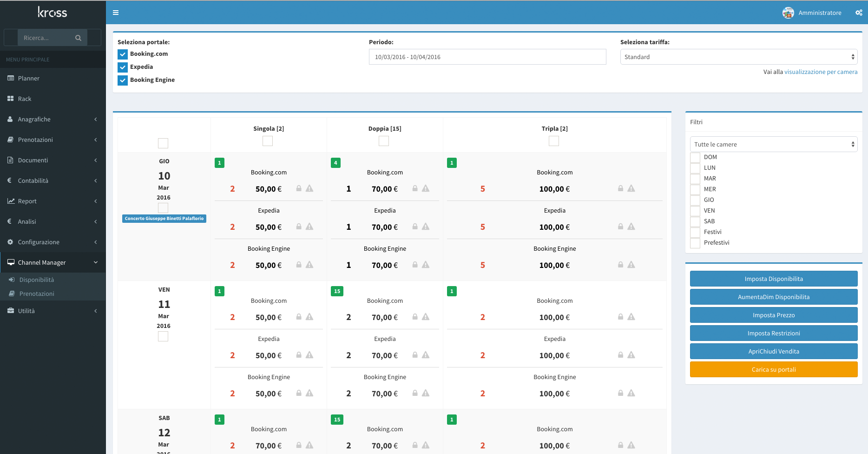This screenshot has width=868, height=454.
Task: Click green badge 4 on Doppia GIO 10
Action: pyautogui.click(x=335, y=163)
